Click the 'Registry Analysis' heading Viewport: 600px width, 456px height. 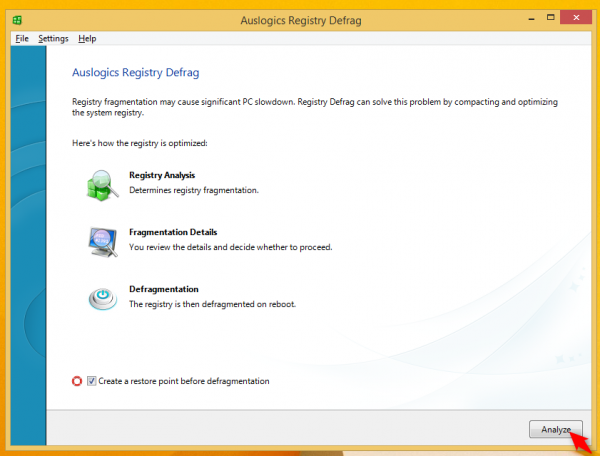click(x=162, y=175)
